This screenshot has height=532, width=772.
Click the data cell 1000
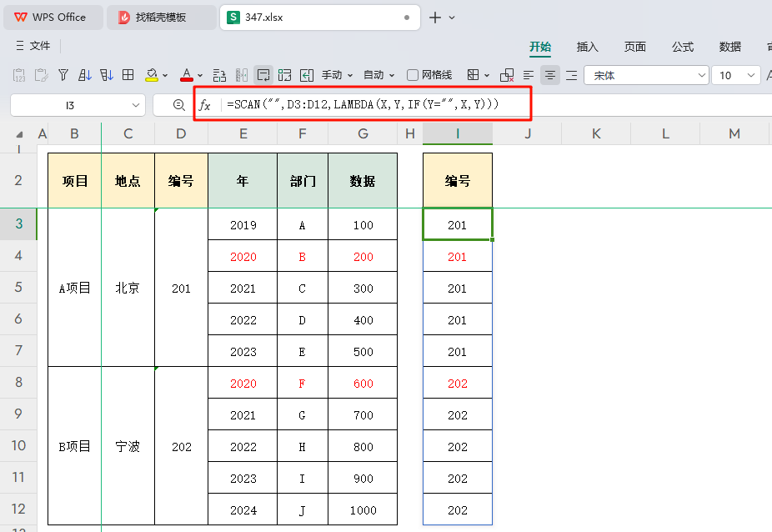(x=363, y=509)
